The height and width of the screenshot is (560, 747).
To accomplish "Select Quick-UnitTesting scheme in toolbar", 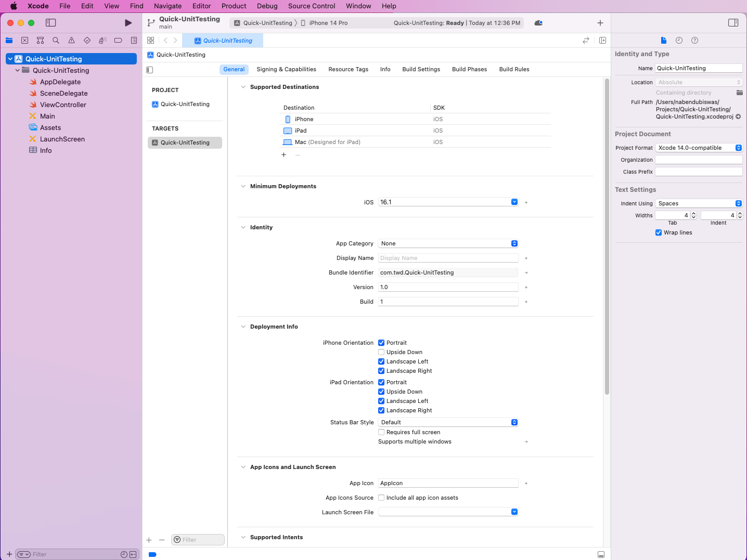I will 264,23.
